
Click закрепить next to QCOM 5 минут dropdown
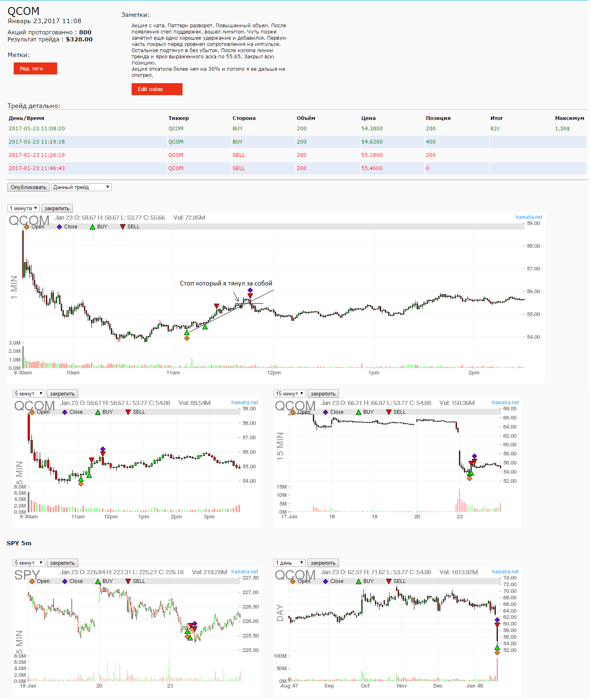point(62,394)
